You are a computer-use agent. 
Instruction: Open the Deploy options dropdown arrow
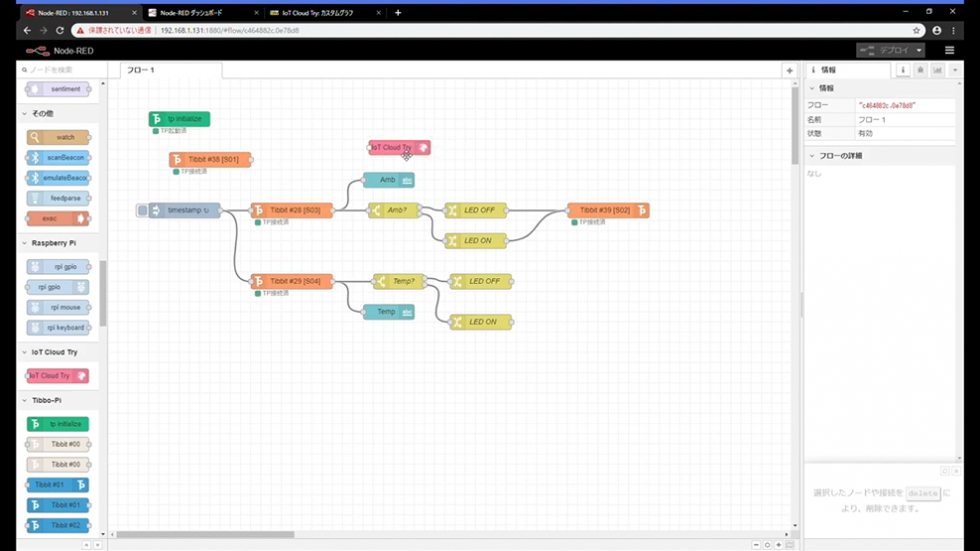coord(919,50)
